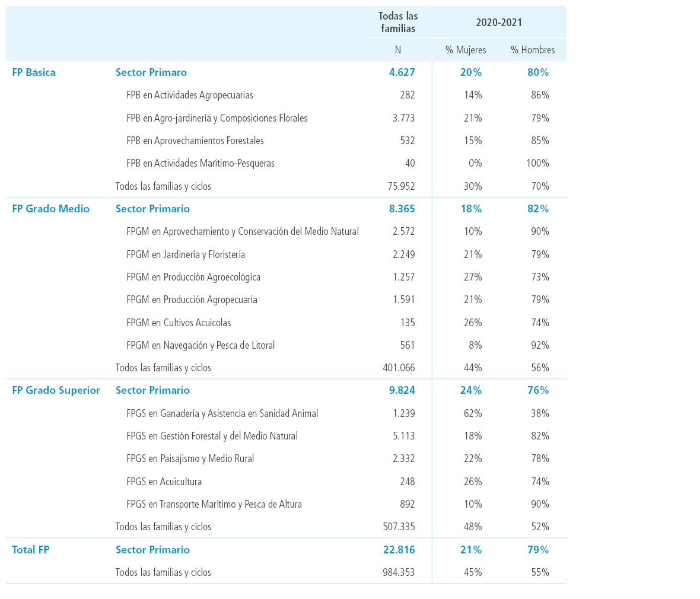
Task: Select the FP Grado Medio label
Action: pos(50,209)
